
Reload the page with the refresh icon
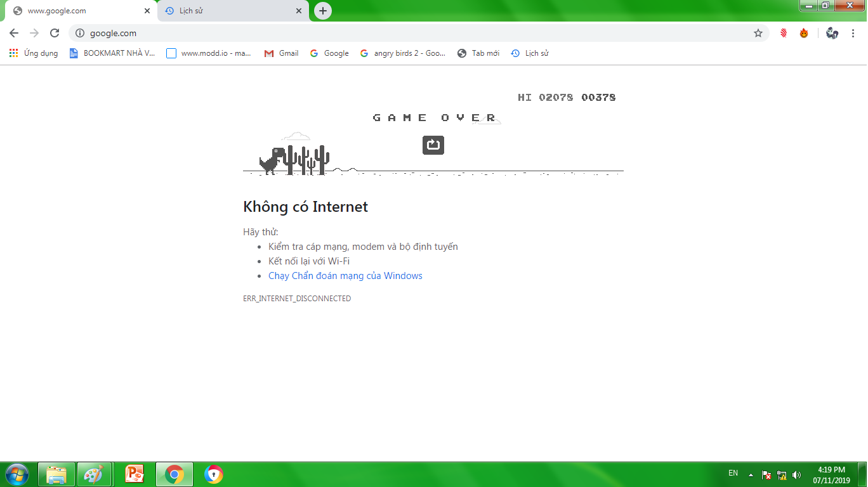click(55, 33)
